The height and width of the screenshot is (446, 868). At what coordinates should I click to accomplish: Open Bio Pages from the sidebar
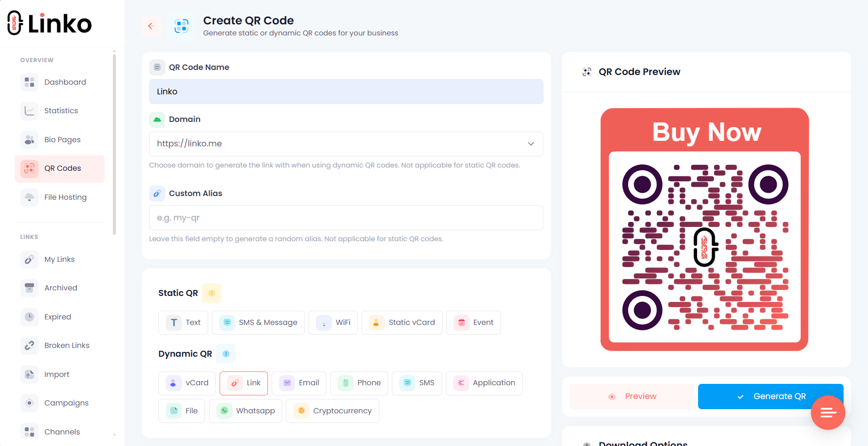60,139
